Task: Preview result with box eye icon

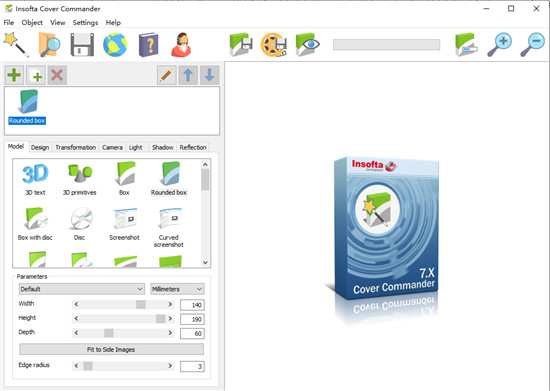Action: pos(307,45)
